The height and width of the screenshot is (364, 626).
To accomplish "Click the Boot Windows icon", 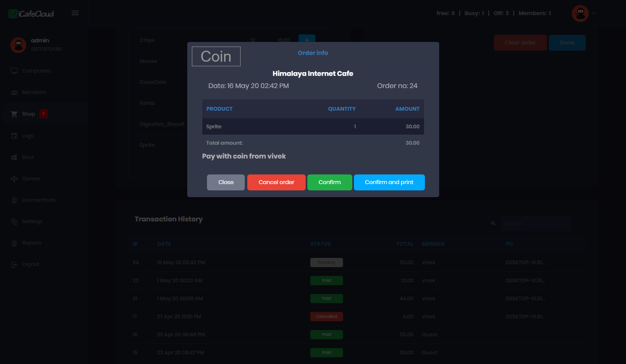I will (x=14, y=157).
